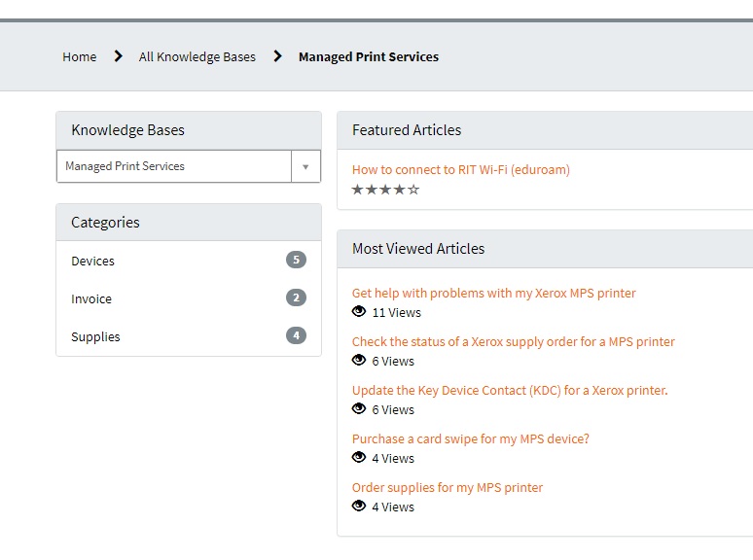Select the Managed Print Services combo box
Image resolution: width=753 pixels, height=560 pixels.
pyautogui.click(x=173, y=166)
